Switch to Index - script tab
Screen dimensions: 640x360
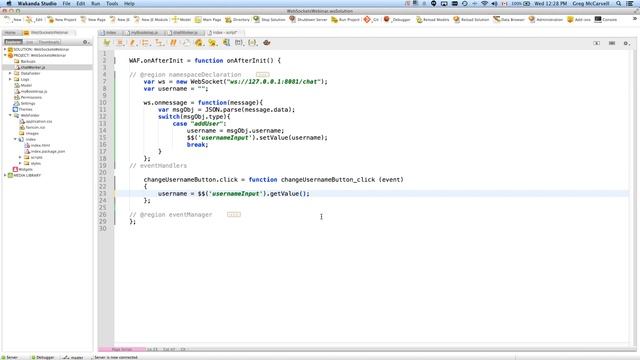pos(223,32)
